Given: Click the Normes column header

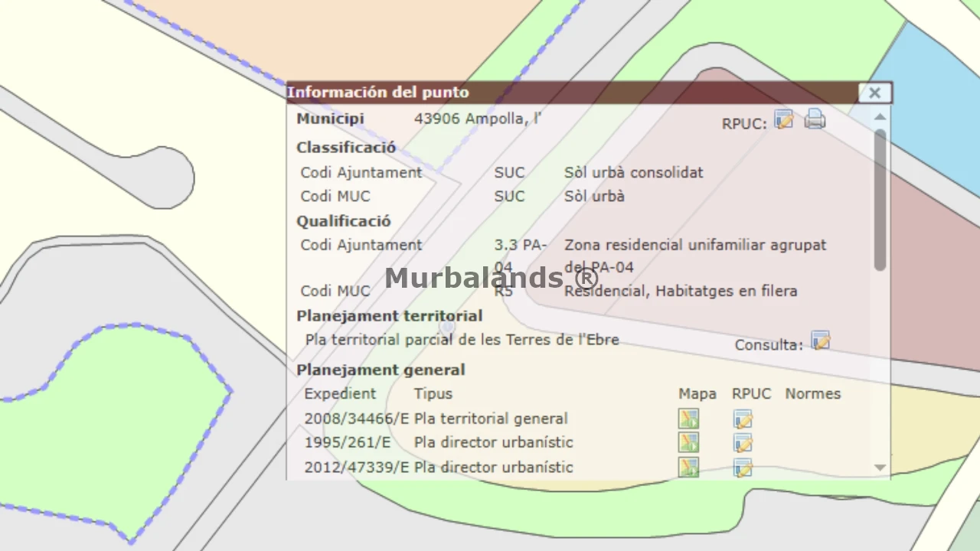Looking at the screenshot, I should pyautogui.click(x=812, y=393).
